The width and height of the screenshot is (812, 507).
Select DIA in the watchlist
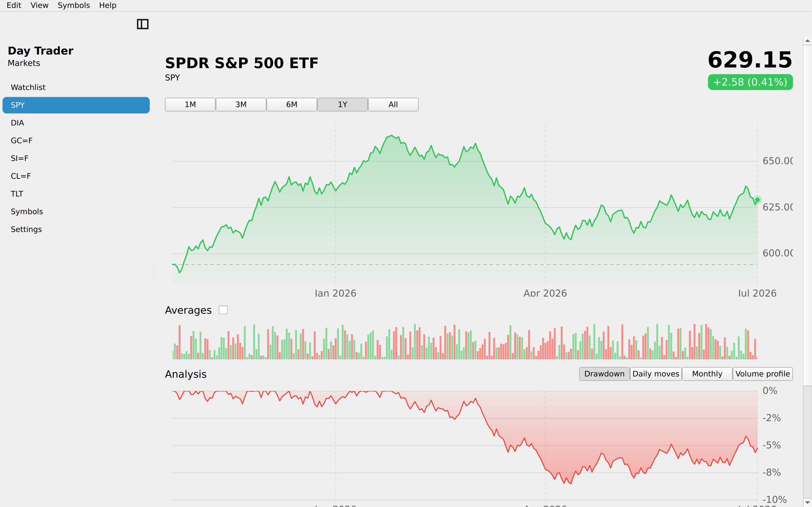[x=76, y=123]
